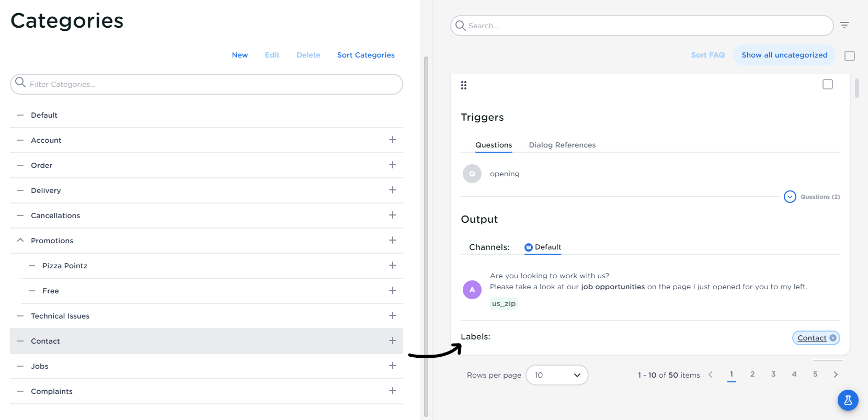The image size is (868, 420).
Task: Switch to the Dialog References tab
Action: (562, 145)
